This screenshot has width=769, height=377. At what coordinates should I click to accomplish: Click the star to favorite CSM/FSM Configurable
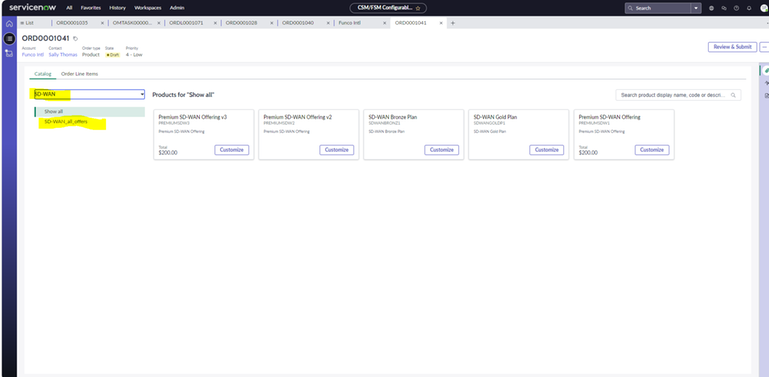[418, 8]
